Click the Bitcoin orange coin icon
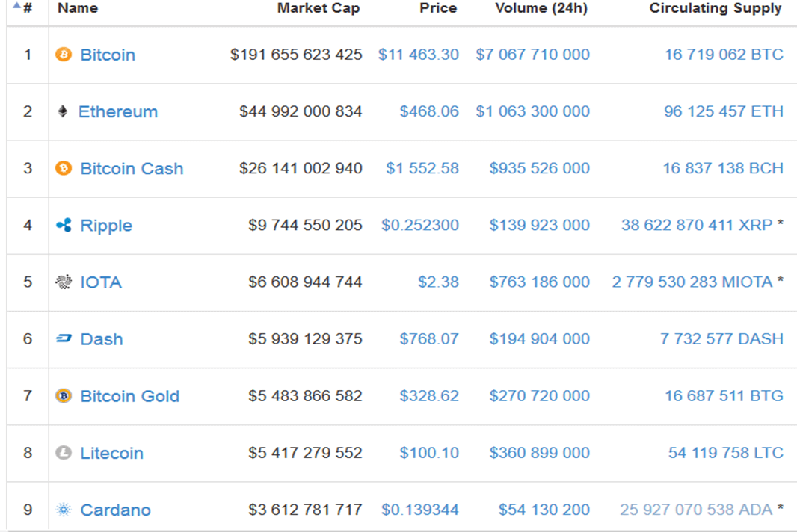Image resolution: width=797 pixels, height=532 pixels. tap(64, 55)
